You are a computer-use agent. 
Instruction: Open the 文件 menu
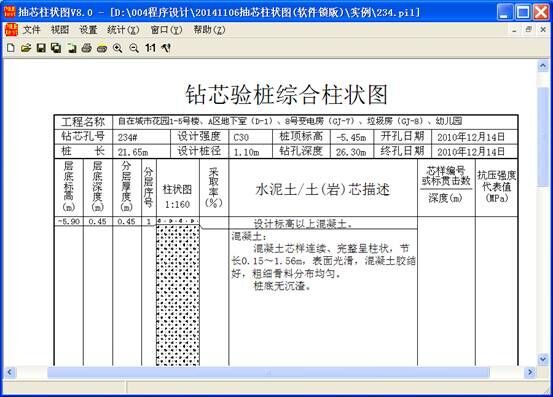tap(31, 30)
